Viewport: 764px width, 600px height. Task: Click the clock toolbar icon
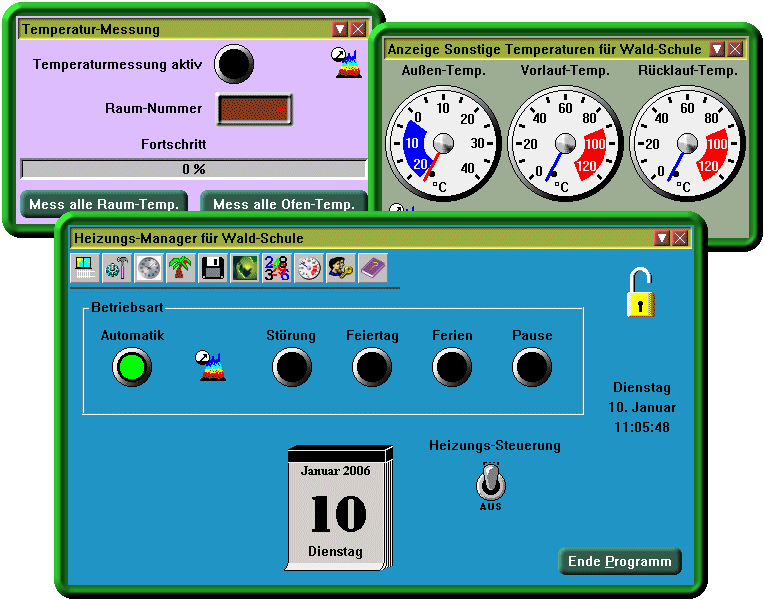(x=149, y=268)
